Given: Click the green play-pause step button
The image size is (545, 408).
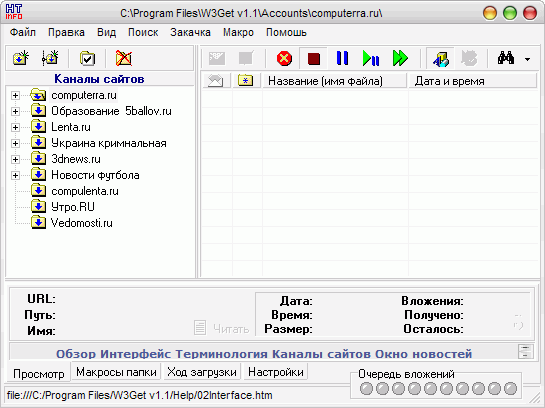Looking at the screenshot, I should [371, 58].
